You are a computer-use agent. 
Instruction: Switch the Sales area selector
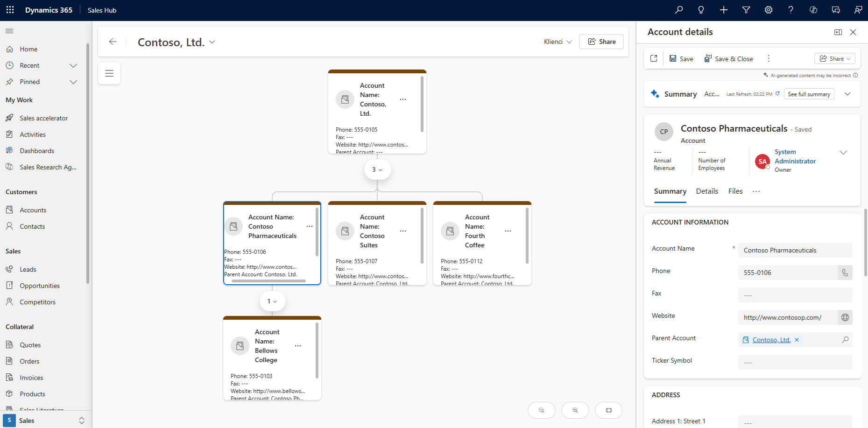pos(45,421)
